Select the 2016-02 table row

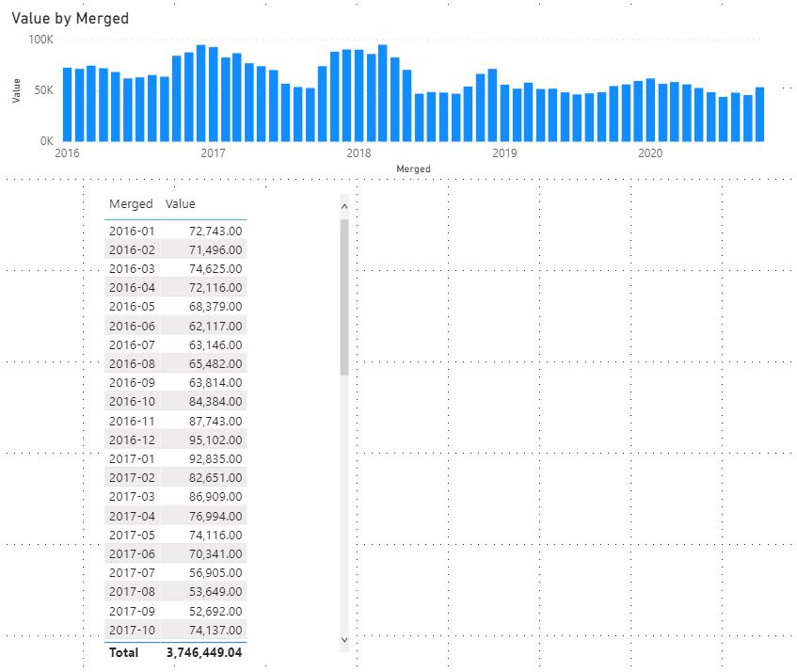pyautogui.click(x=175, y=249)
